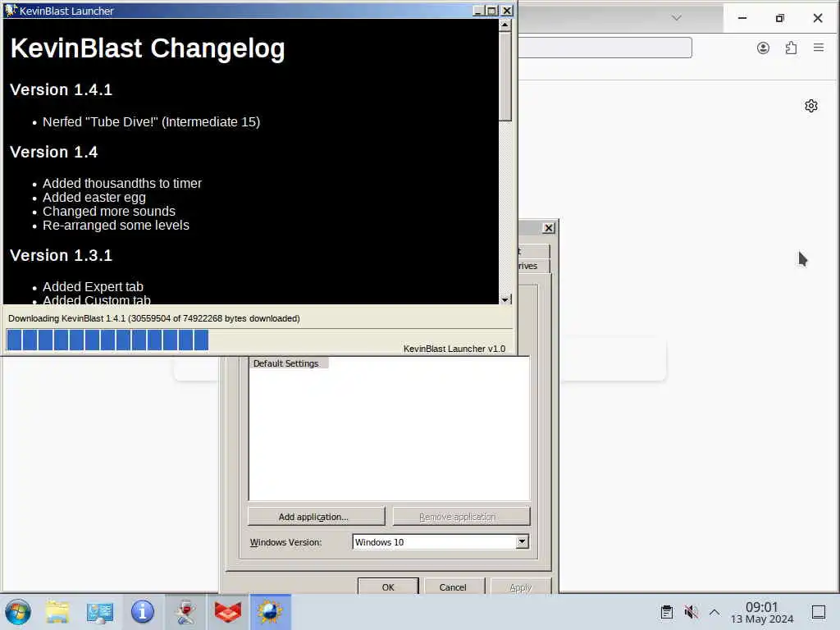The width and height of the screenshot is (840, 630).
Task: Restore the browser window size
Action: (x=780, y=18)
